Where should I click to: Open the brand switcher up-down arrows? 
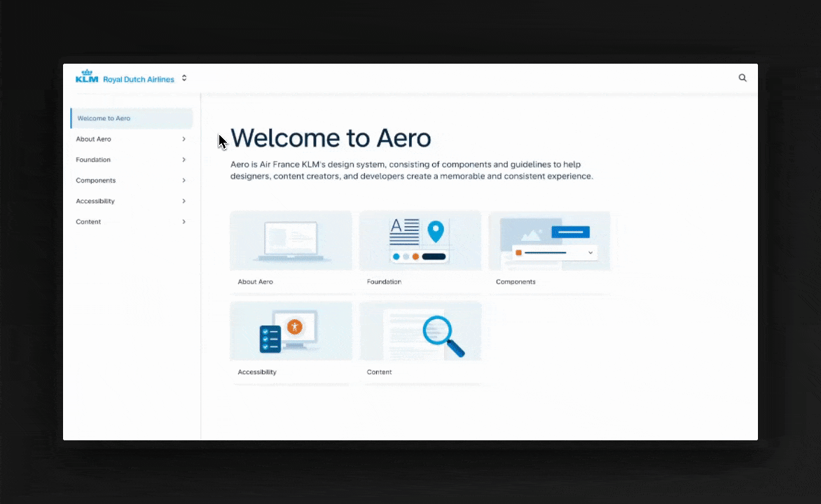pyautogui.click(x=184, y=78)
